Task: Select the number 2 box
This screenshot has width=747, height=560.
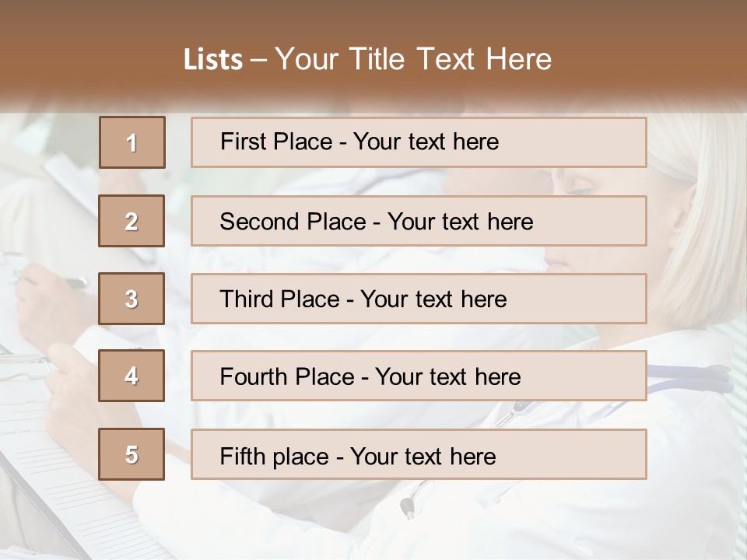Action: tap(132, 221)
